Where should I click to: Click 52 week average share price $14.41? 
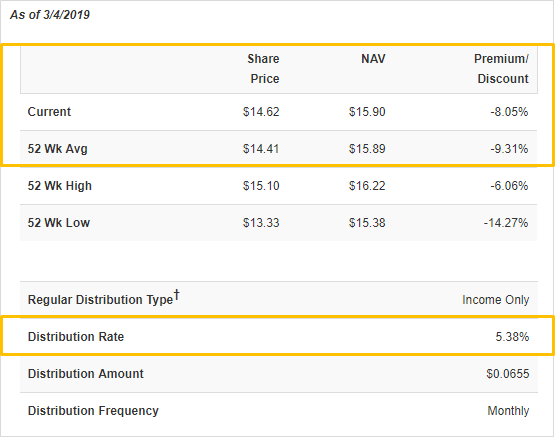(x=261, y=149)
